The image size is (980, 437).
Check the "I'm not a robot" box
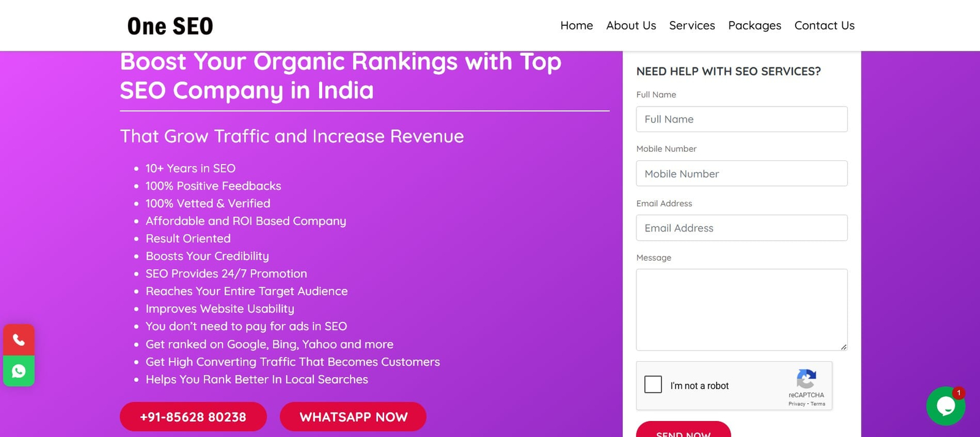pyautogui.click(x=653, y=384)
